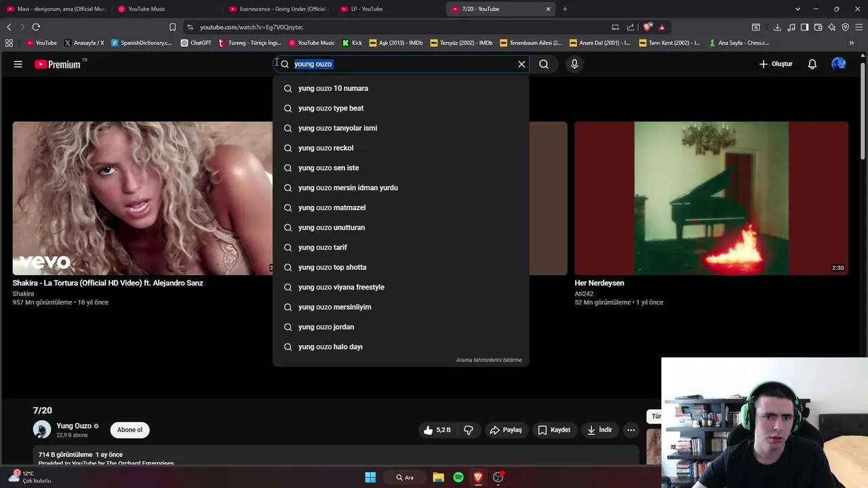Open the browser share icon in address bar
868x488 pixels.
click(x=631, y=27)
